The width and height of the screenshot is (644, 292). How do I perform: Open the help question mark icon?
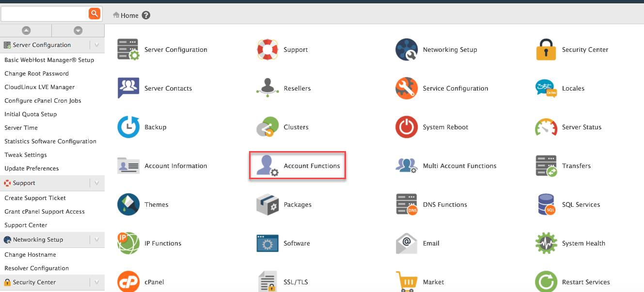tap(146, 15)
